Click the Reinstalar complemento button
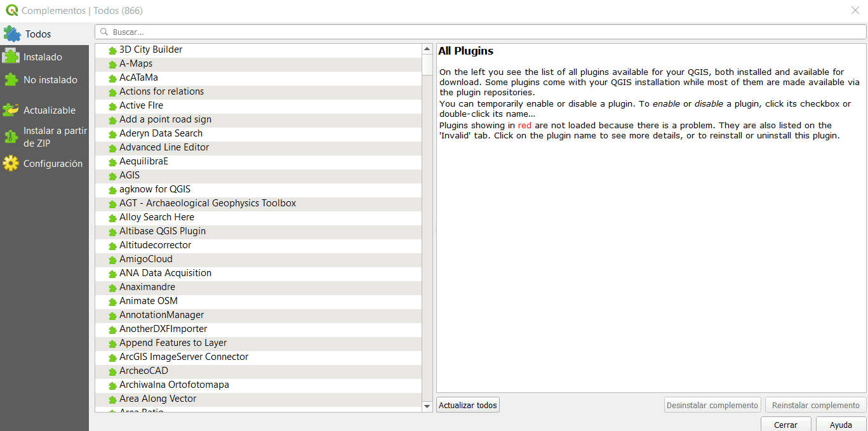The width and height of the screenshot is (868, 431). (x=815, y=405)
